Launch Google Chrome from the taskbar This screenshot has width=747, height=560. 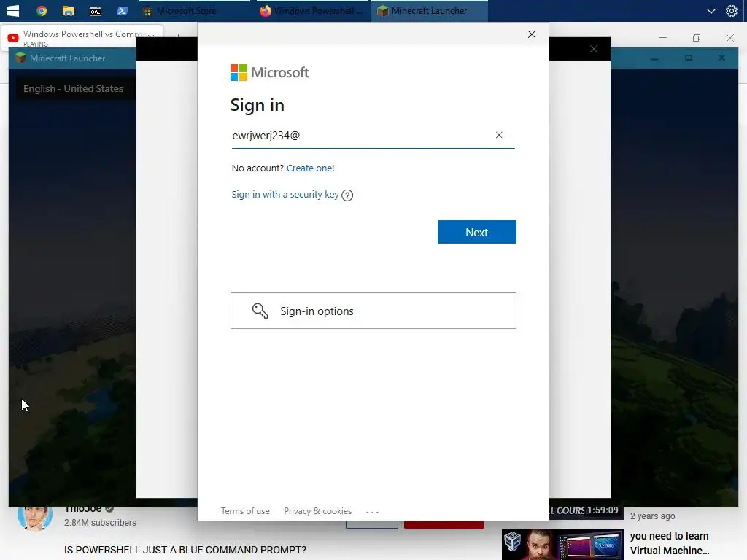click(42, 10)
